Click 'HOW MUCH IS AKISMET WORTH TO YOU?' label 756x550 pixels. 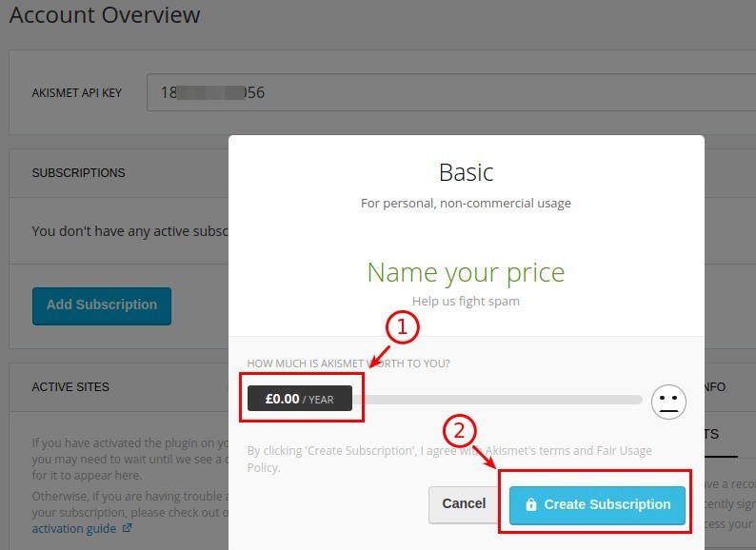(x=348, y=363)
